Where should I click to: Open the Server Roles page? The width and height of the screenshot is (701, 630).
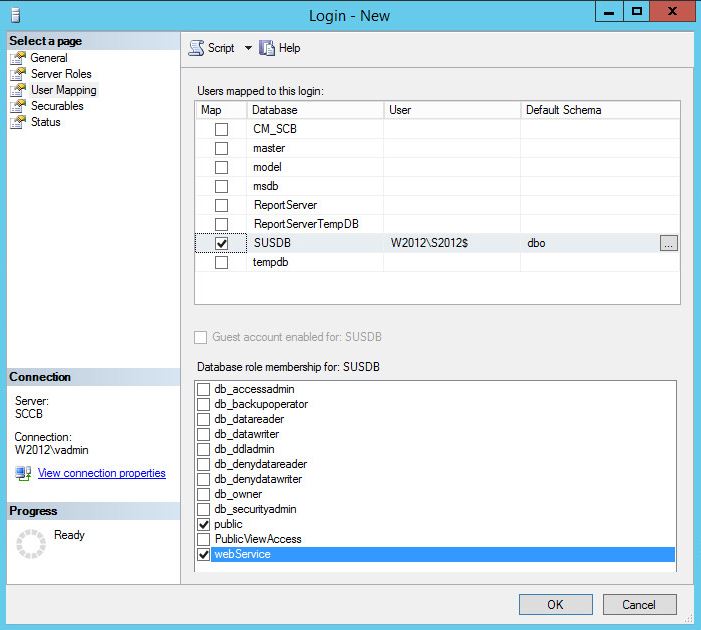click(x=61, y=74)
